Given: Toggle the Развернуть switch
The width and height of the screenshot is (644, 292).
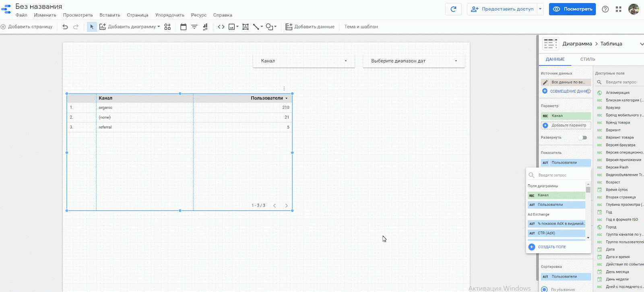Looking at the screenshot, I should pyautogui.click(x=583, y=138).
